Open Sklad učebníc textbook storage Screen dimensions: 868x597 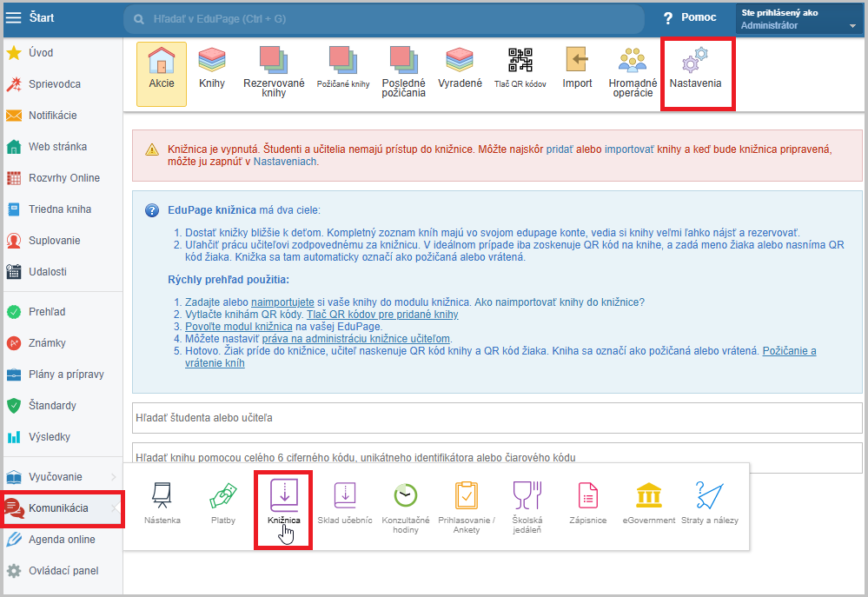345,503
